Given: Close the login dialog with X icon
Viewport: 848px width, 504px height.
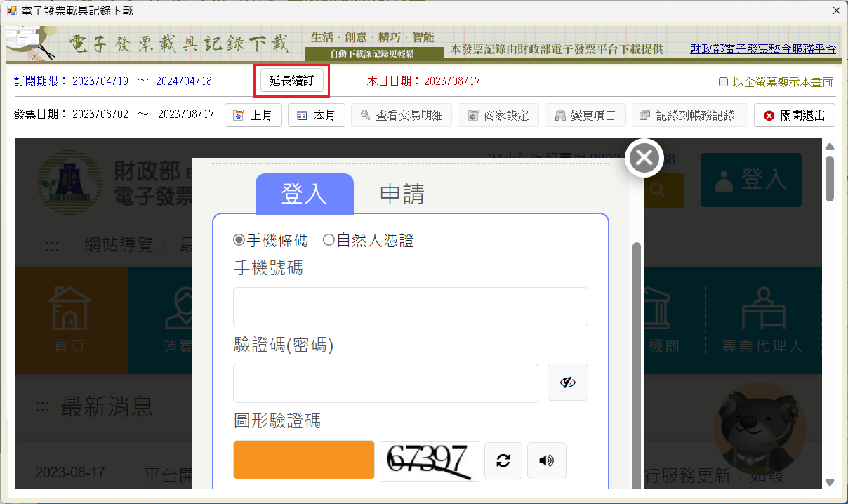Looking at the screenshot, I should pyautogui.click(x=644, y=158).
